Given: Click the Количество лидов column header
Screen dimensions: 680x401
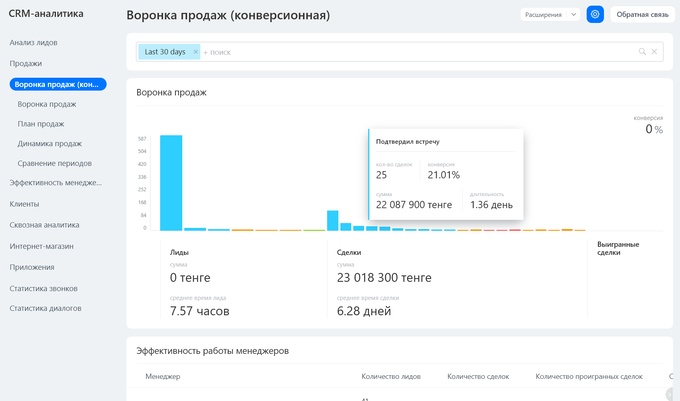Looking at the screenshot, I should [x=391, y=376].
